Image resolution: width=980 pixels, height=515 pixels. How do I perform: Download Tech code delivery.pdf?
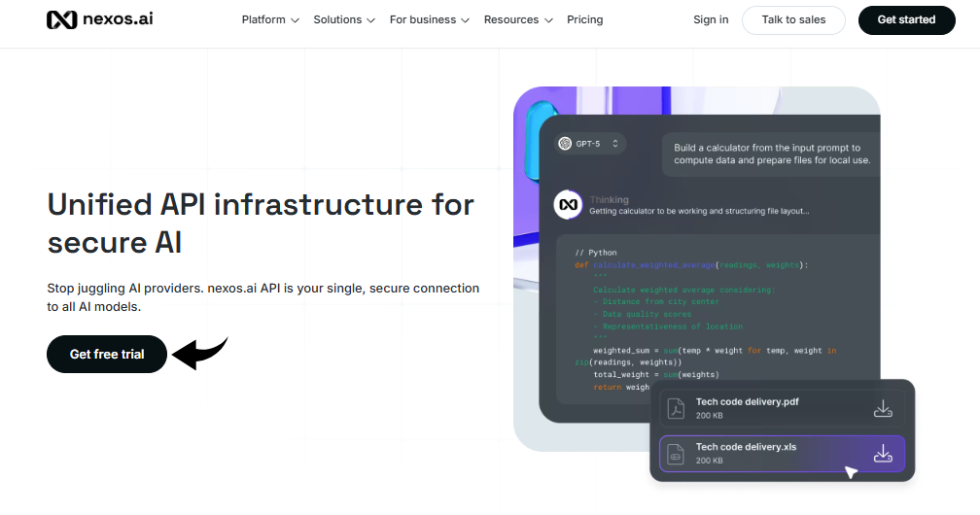pos(883,409)
